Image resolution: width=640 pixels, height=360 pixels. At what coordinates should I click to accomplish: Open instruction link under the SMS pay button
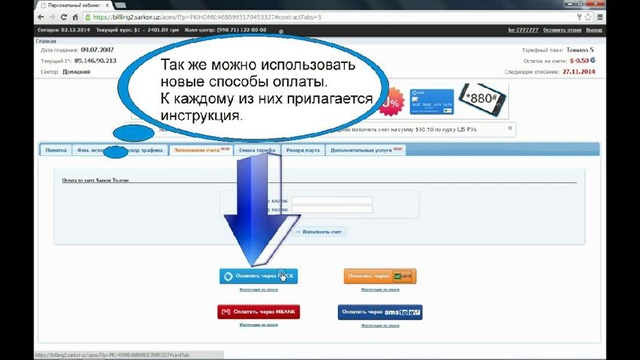(380, 325)
